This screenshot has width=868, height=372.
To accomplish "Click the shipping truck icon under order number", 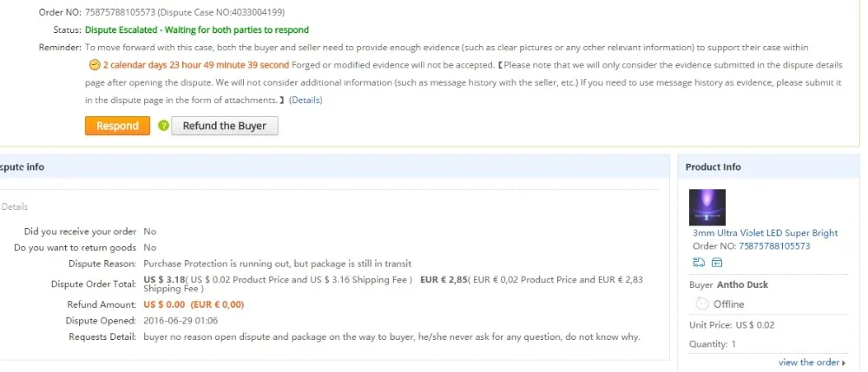I will coord(699,262).
